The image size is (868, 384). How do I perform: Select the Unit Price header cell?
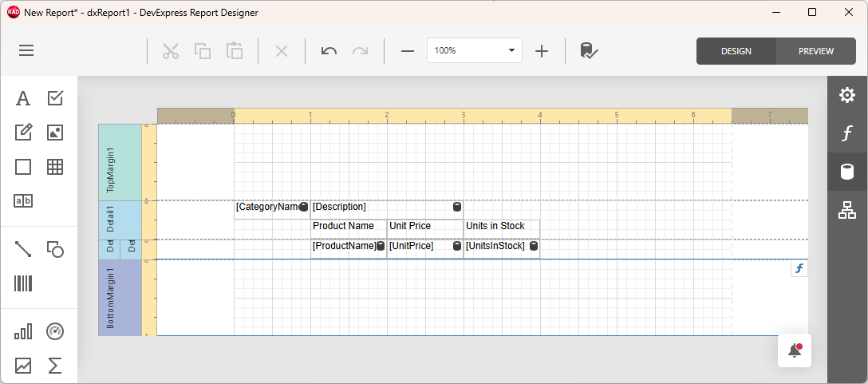click(x=425, y=229)
